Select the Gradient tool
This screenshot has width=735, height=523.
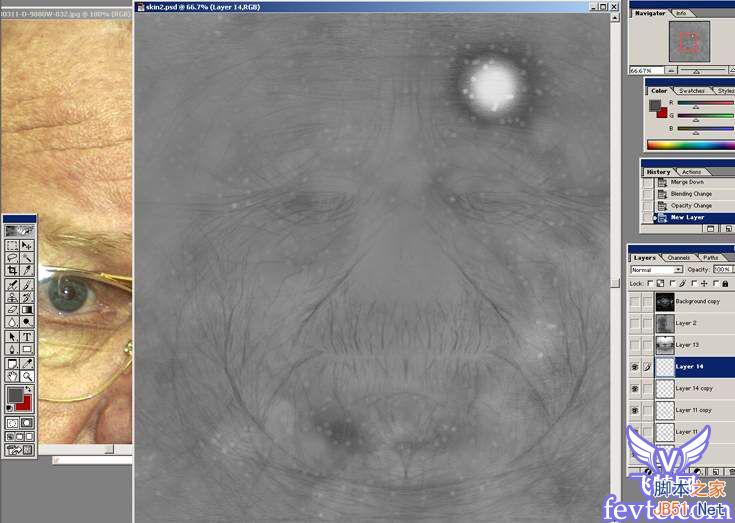coord(27,309)
